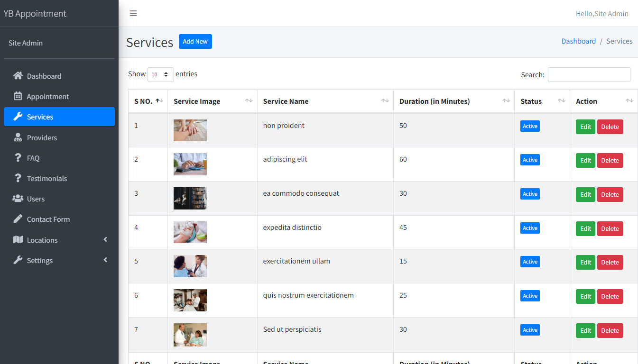This screenshot has width=638, height=364.
Task: Click the Contact Form pencil icon
Action: pyautogui.click(x=18, y=219)
